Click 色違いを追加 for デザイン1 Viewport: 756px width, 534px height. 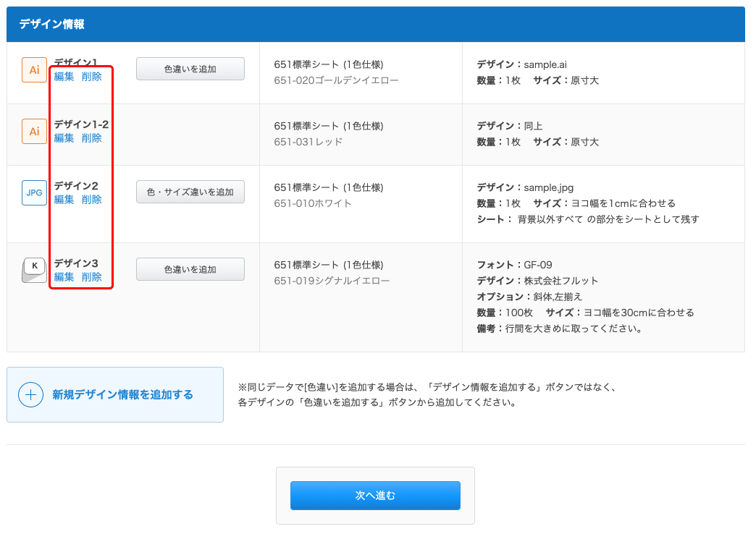pos(190,68)
